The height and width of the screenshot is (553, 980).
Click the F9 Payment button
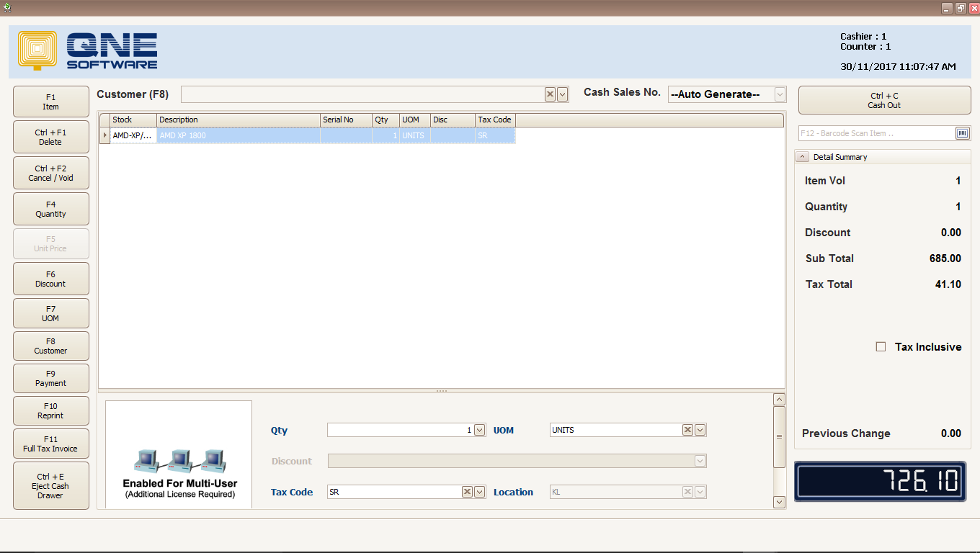coord(50,378)
